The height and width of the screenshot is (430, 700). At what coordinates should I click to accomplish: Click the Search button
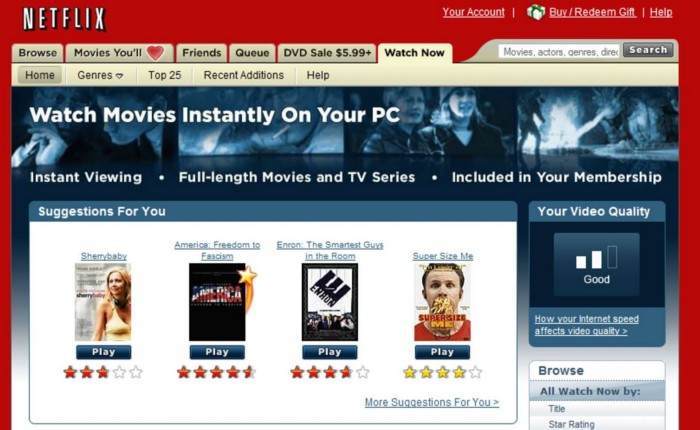coord(648,50)
